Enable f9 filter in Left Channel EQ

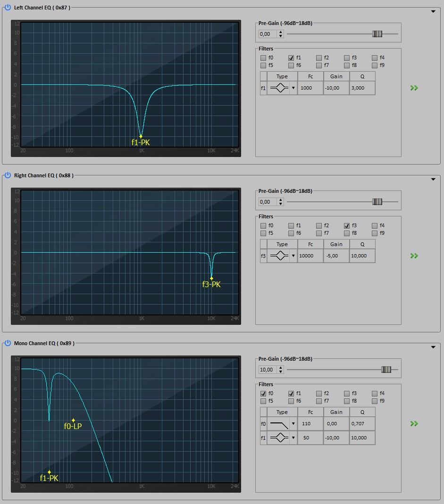(375, 66)
